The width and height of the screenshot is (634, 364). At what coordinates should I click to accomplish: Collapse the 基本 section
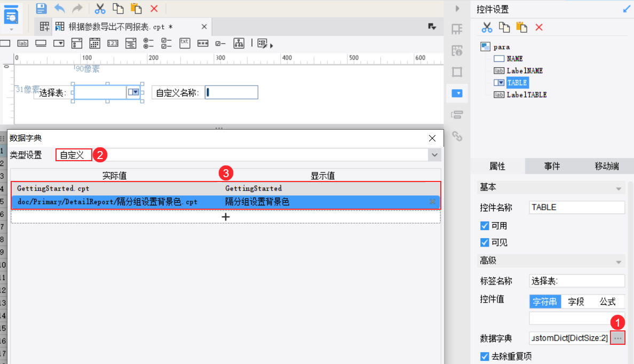pos(618,188)
